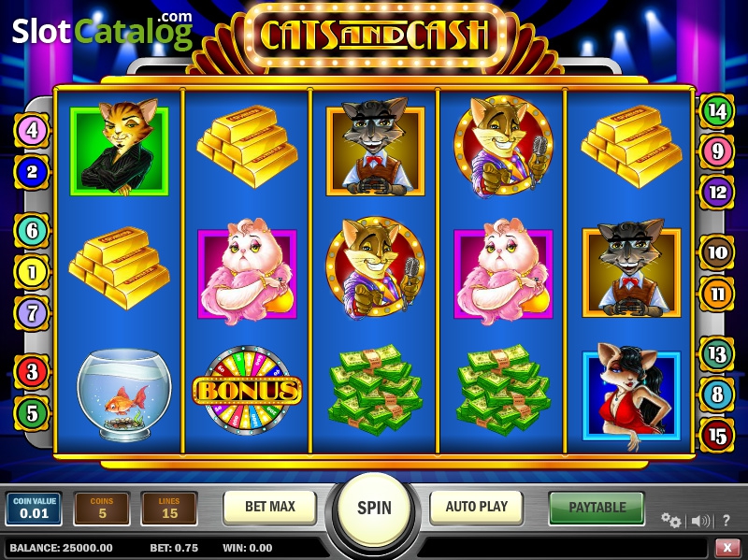Activate payline 14 badge
748x560 pixels.
[x=717, y=111]
